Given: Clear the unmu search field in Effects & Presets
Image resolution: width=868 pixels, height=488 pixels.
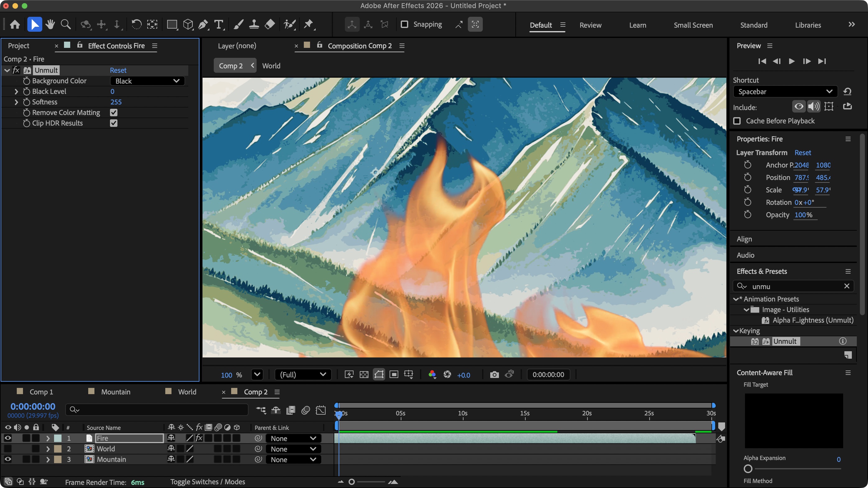Looking at the screenshot, I should point(847,286).
